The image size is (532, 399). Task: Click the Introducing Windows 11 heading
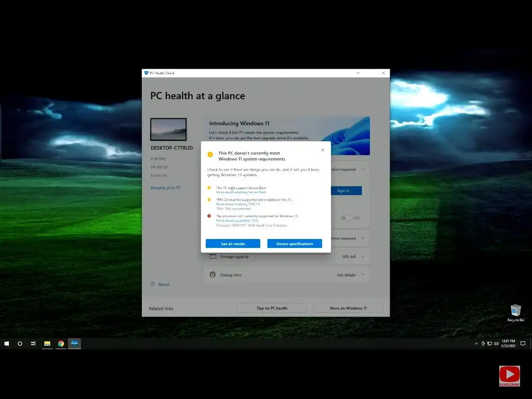click(239, 124)
